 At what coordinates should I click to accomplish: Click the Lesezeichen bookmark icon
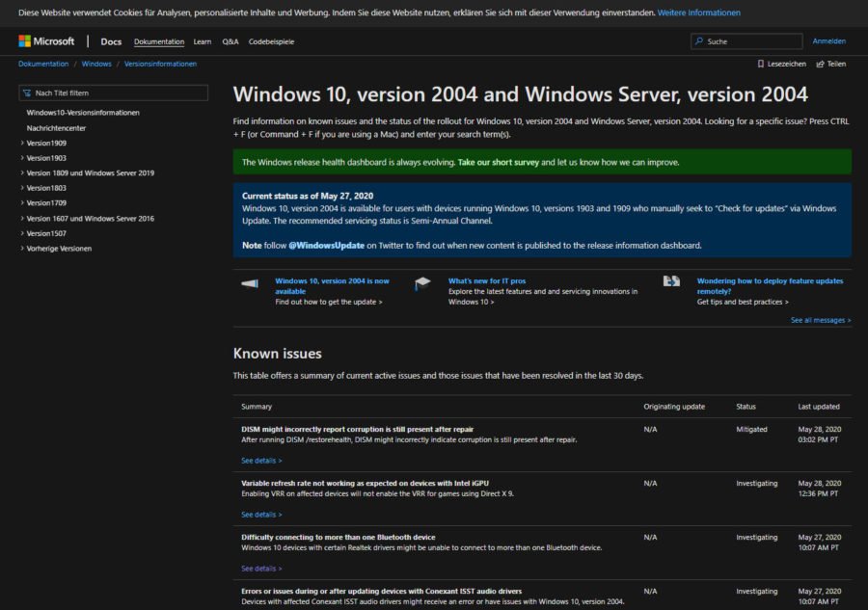pyautogui.click(x=763, y=63)
